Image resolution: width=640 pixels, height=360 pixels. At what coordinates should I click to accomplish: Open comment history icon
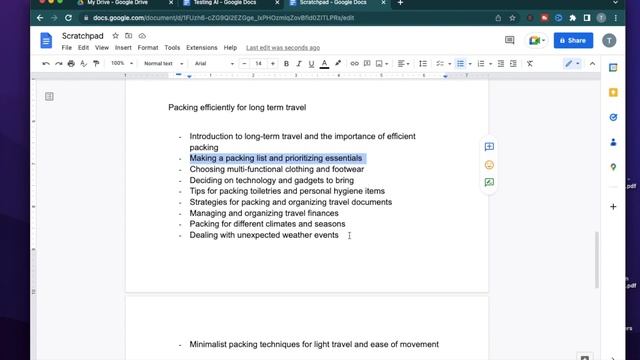509,40
